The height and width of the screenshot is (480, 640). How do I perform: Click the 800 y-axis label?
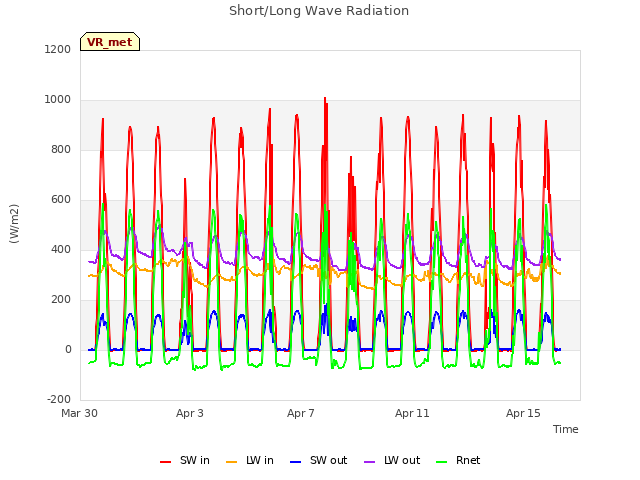[61, 149]
